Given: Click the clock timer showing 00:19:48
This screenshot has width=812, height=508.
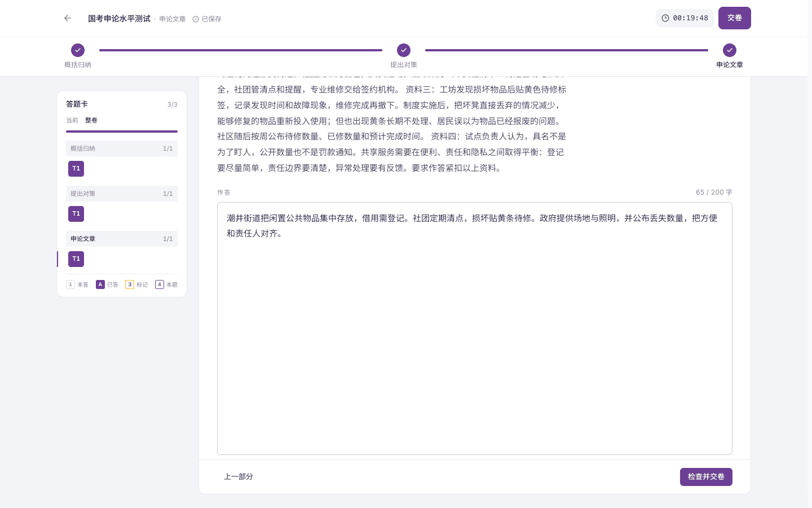Looking at the screenshot, I should tap(685, 18).
